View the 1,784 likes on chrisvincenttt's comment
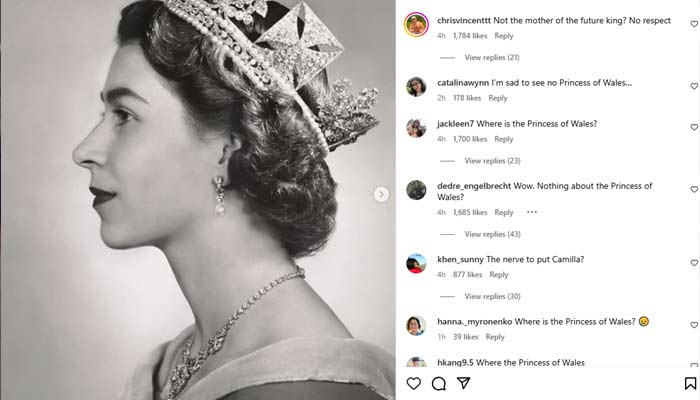 point(470,35)
